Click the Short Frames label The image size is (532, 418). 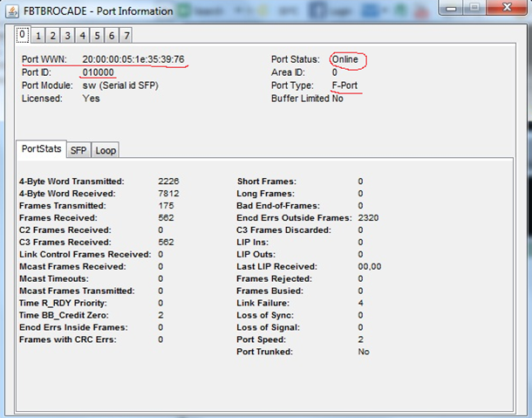[x=267, y=182]
